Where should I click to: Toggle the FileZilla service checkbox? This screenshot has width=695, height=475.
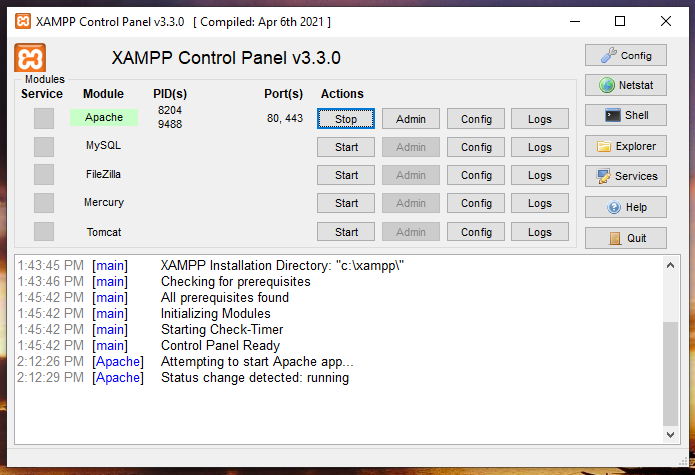(44, 175)
